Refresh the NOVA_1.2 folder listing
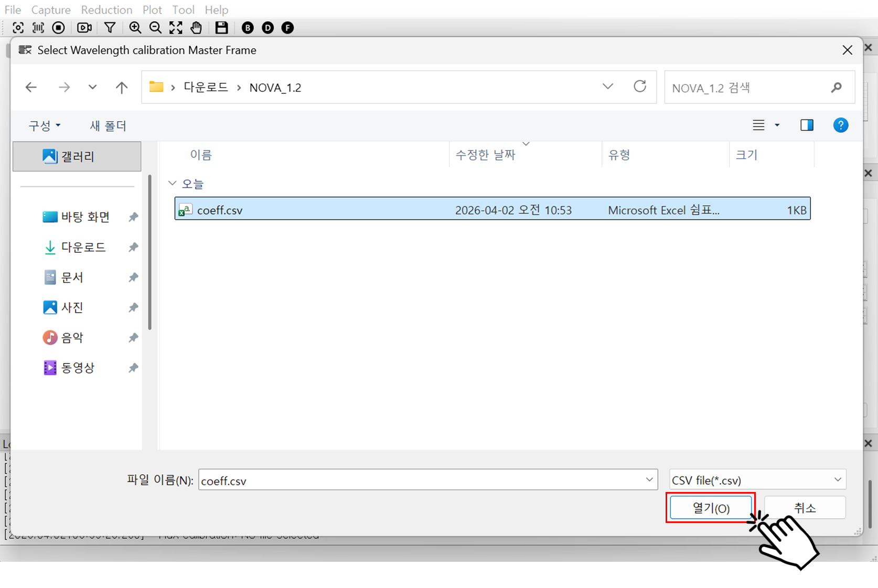878x588 pixels. [x=640, y=87]
